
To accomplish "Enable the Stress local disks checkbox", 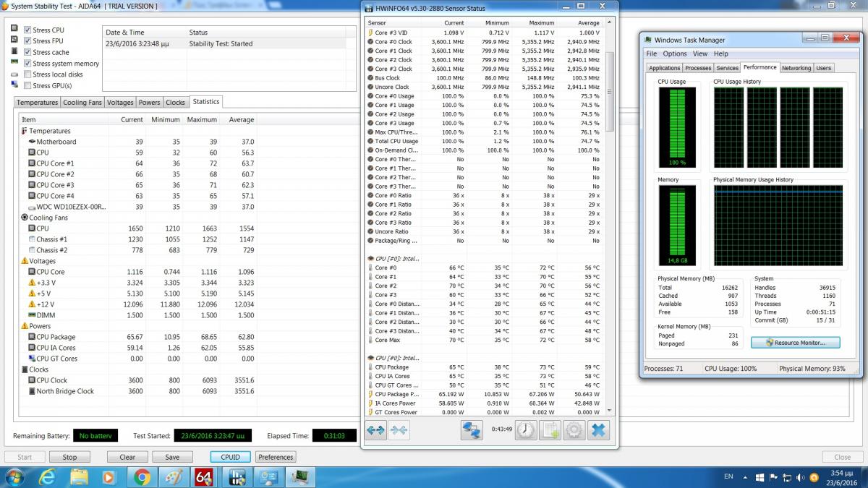I will tap(27, 74).
